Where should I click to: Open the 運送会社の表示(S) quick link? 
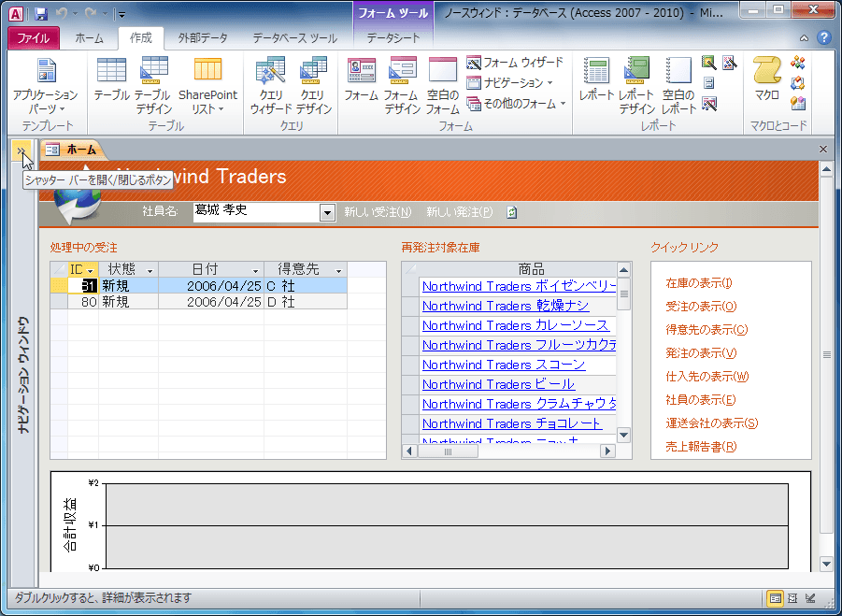pyautogui.click(x=711, y=423)
